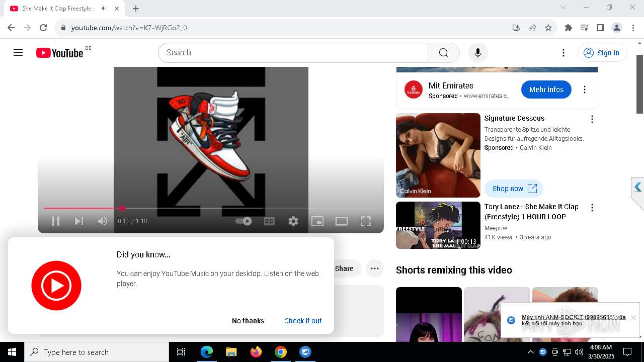Open YouTube settings three-dot menu
The image size is (644, 362).
(563, 53)
